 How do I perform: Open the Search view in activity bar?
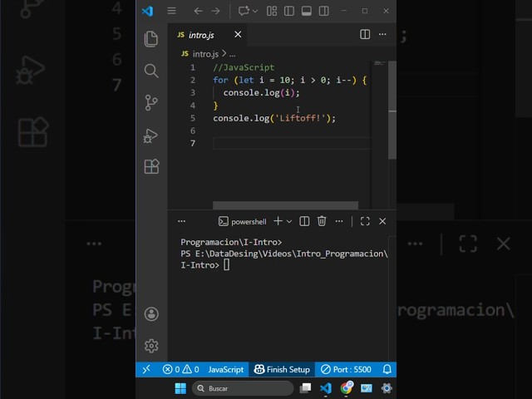click(151, 71)
